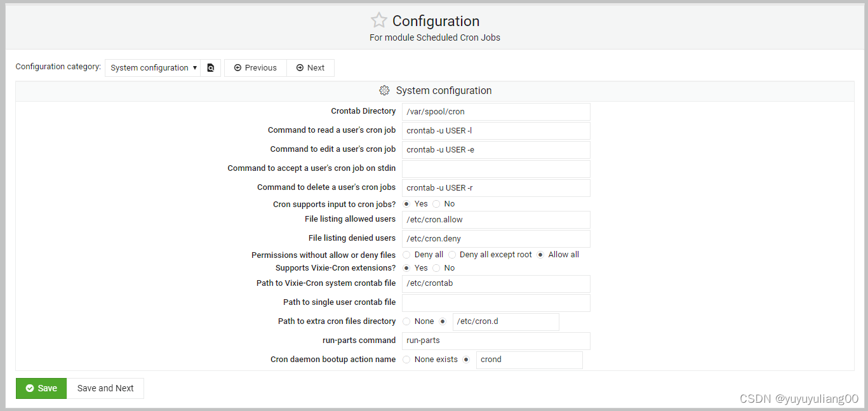Click the Crontab Directory input field
Screen dimensions: 868x411
pos(495,111)
